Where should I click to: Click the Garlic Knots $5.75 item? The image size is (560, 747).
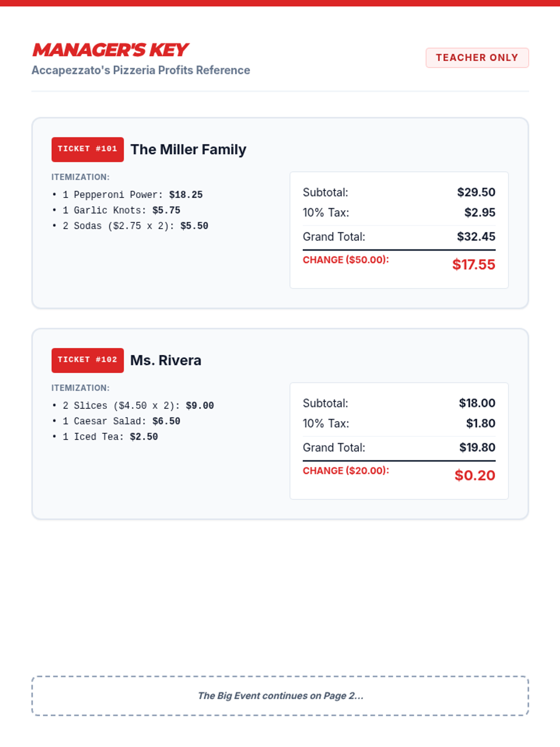[117, 210]
